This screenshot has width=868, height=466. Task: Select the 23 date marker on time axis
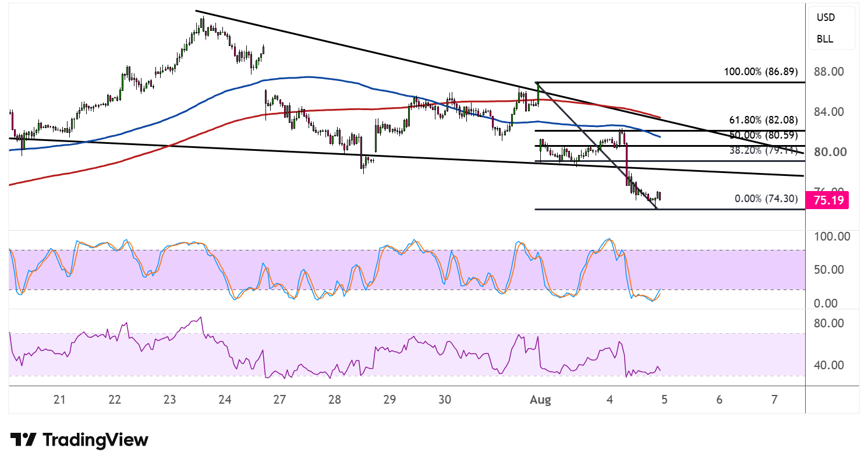(x=169, y=400)
